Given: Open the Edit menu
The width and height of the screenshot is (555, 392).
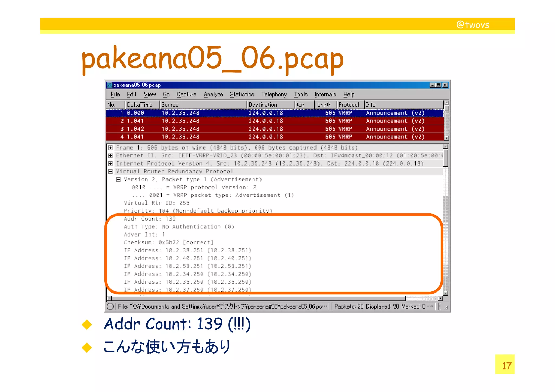Looking at the screenshot, I should tap(131, 95).
